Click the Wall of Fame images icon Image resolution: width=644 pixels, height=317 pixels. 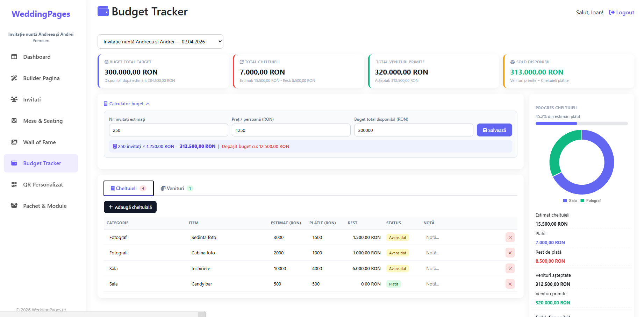click(x=14, y=142)
